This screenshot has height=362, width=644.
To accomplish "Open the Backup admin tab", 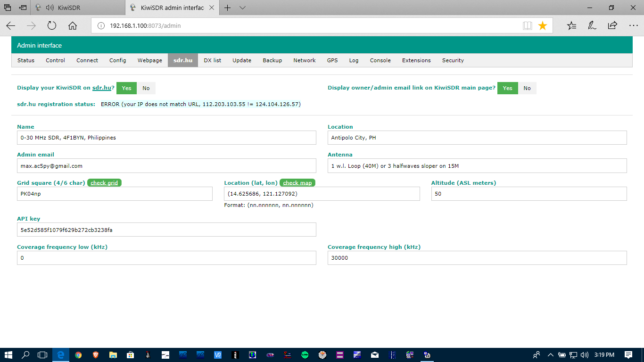I will click(272, 60).
